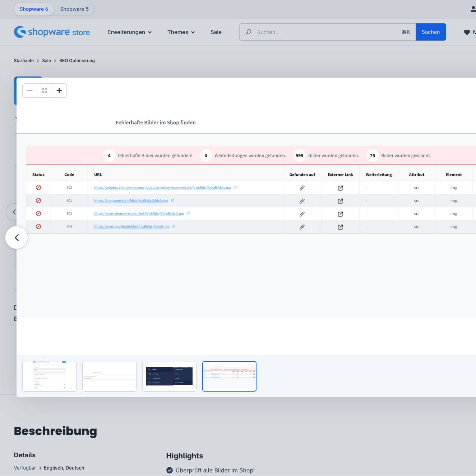This screenshot has width=476, height=476.
Task: Click the "fehlerhafte Bilder wurden gefunden!" message
Action: [155, 156]
